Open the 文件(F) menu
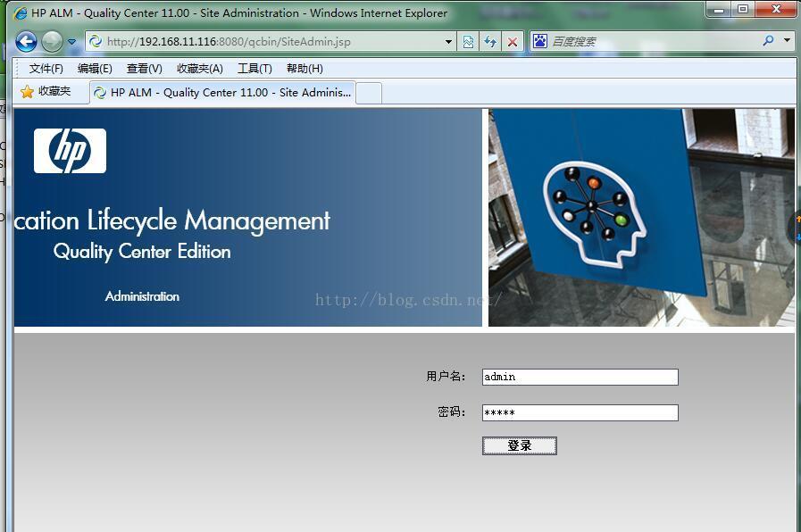 coord(46,69)
